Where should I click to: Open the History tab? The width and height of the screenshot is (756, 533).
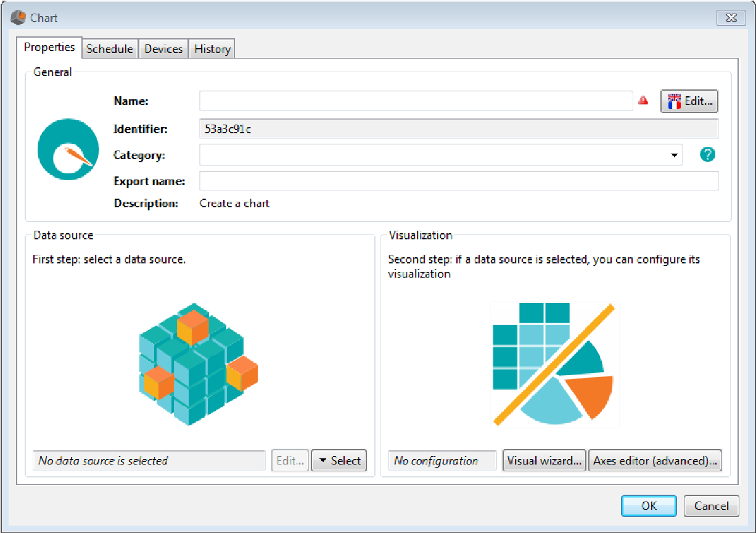[212, 49]
